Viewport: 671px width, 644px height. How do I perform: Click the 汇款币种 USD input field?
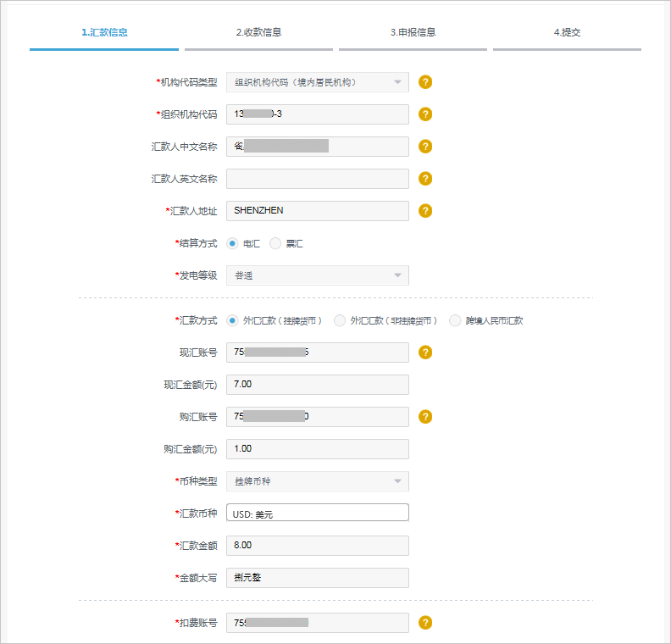pos(317,514)
